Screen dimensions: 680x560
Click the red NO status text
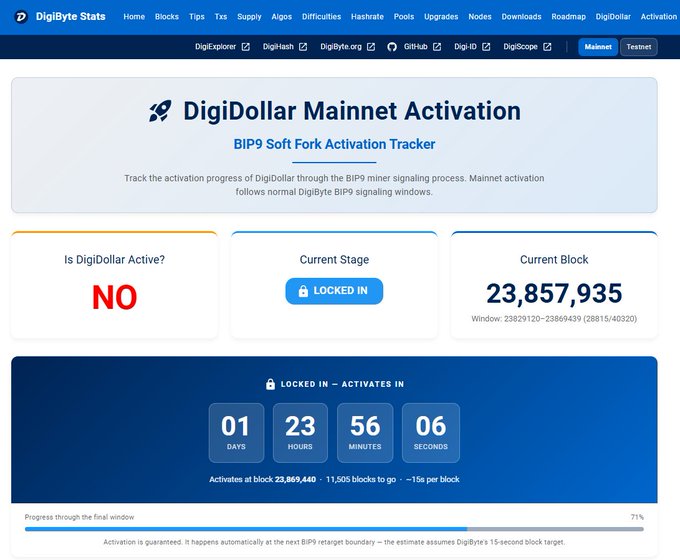(114, 298)
